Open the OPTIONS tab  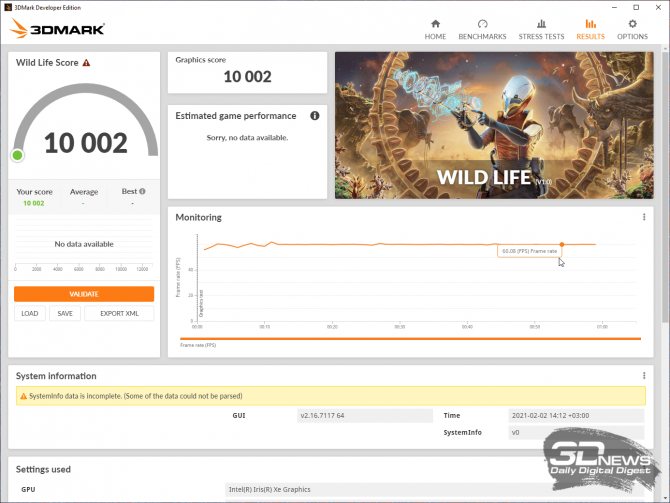click(632, 29)
